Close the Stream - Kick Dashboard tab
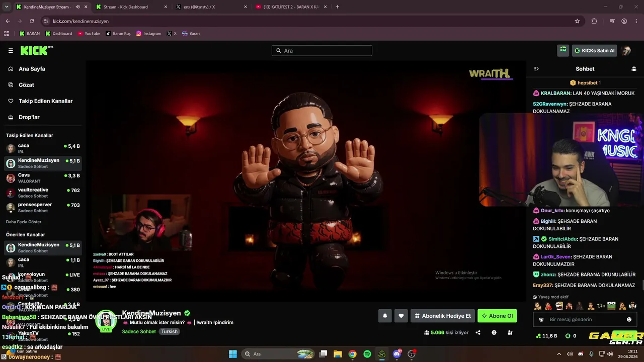644x362 pixels. tap(166, 7)
